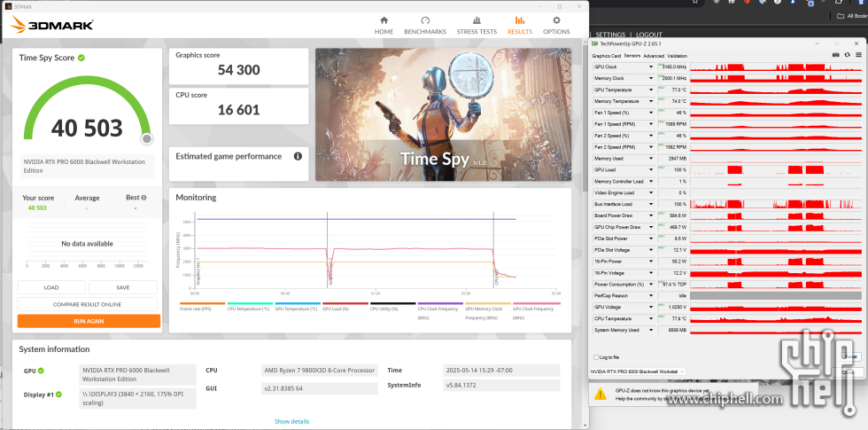Click LOGOUT link on browser page
Viewport: 868px width, 430px height.
(x=648, y=35)
